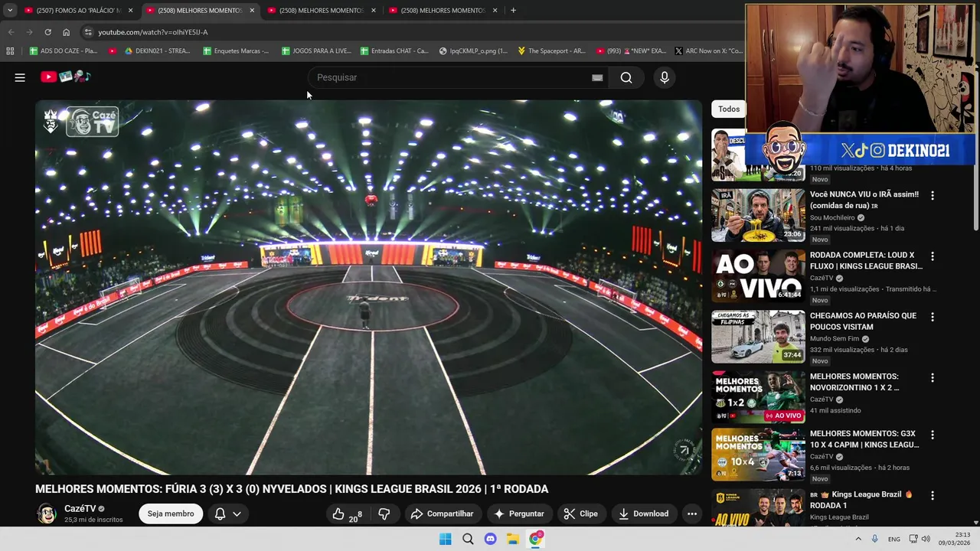The image size is (980, 551).
Task: Dislike the video with thumbs-down
Action: click(x=384, y=514)
